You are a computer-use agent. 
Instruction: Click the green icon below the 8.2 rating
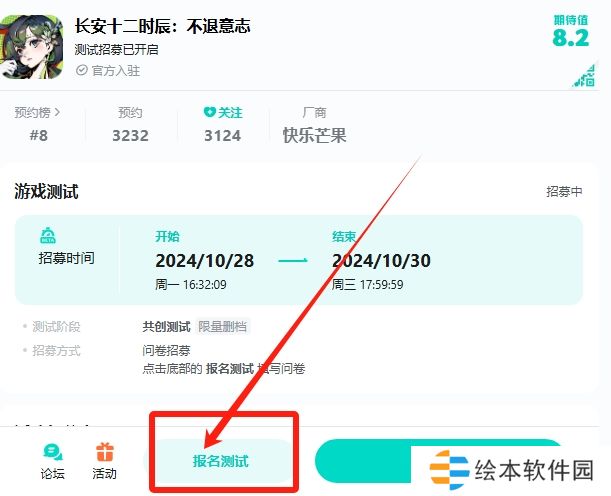(583, 75)
